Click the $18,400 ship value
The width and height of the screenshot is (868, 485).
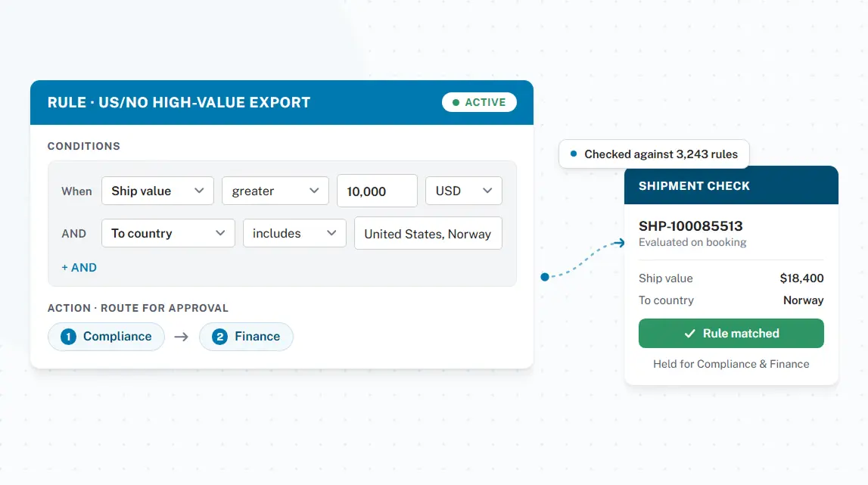point(801,278)
